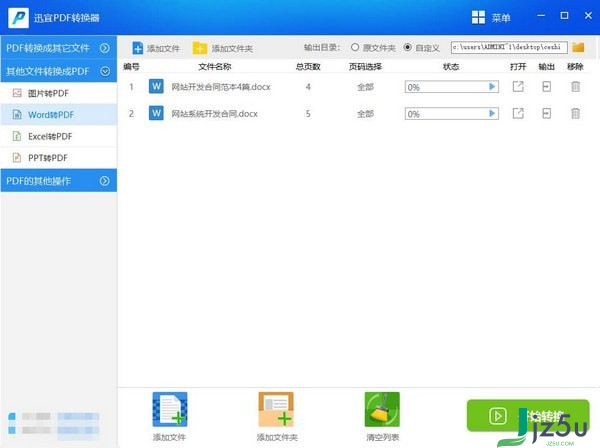The width and height of the screenshot is (600, 448).
Task: Click the large 添加文件夹 icon at bottom
Action: click(276, 409)
